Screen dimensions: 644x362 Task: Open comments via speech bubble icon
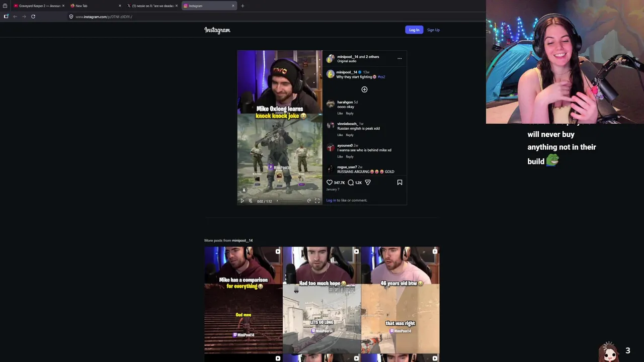coord(351,183)
